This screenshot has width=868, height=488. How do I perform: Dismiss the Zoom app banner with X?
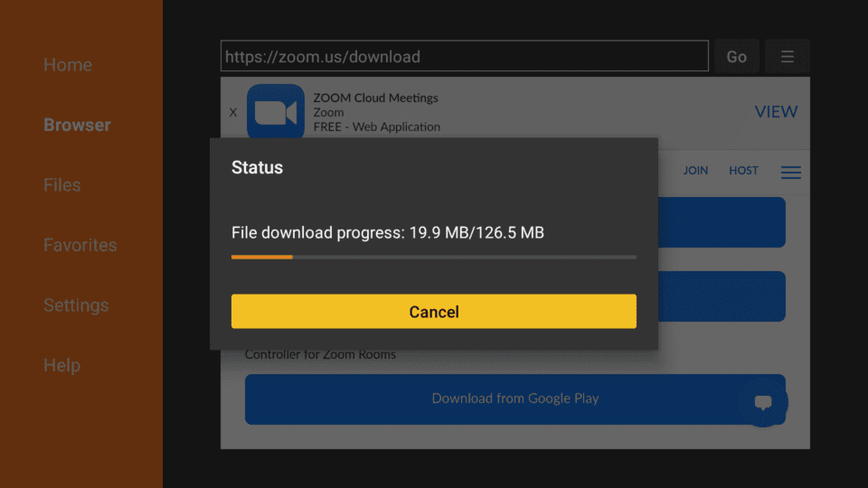click(x=233, y=112)
